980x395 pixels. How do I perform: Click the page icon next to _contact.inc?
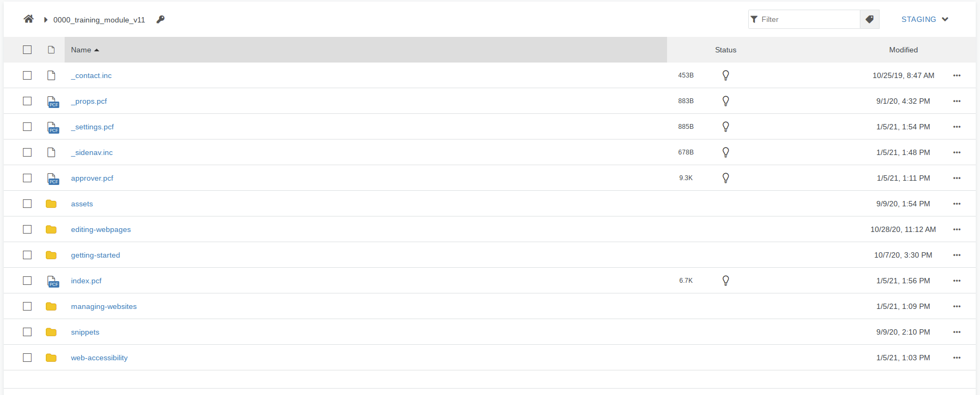[51, 75]
